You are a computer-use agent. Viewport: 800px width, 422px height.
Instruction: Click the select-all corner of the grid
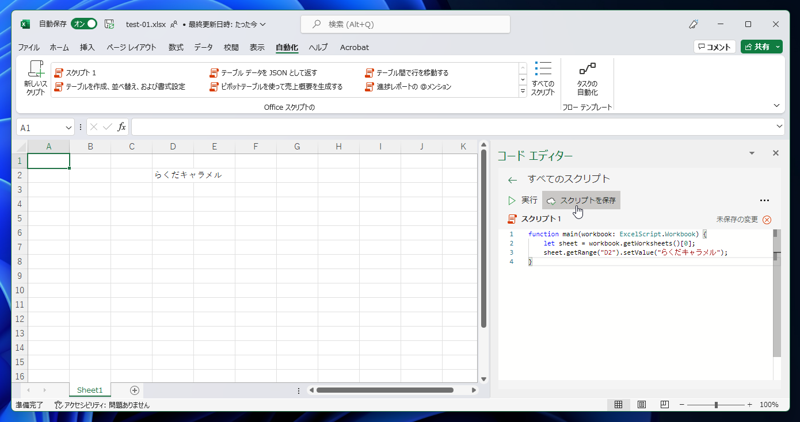pos(20,146)
